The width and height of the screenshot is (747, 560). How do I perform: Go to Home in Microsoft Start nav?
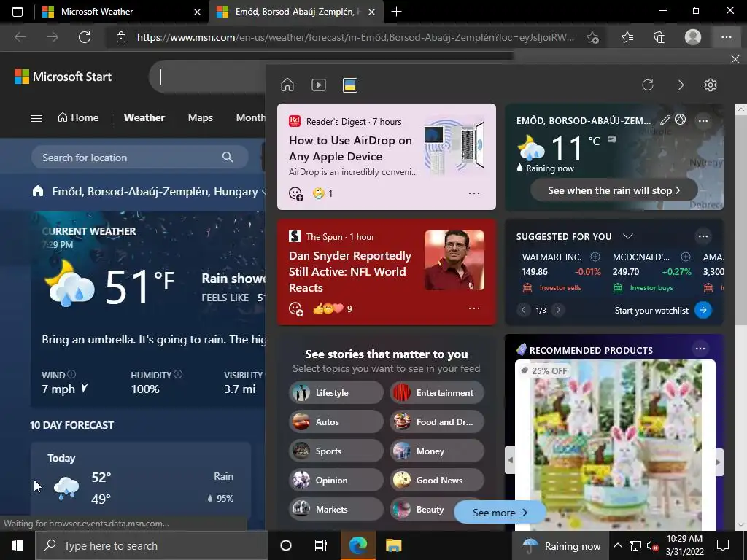pos(78,117)
